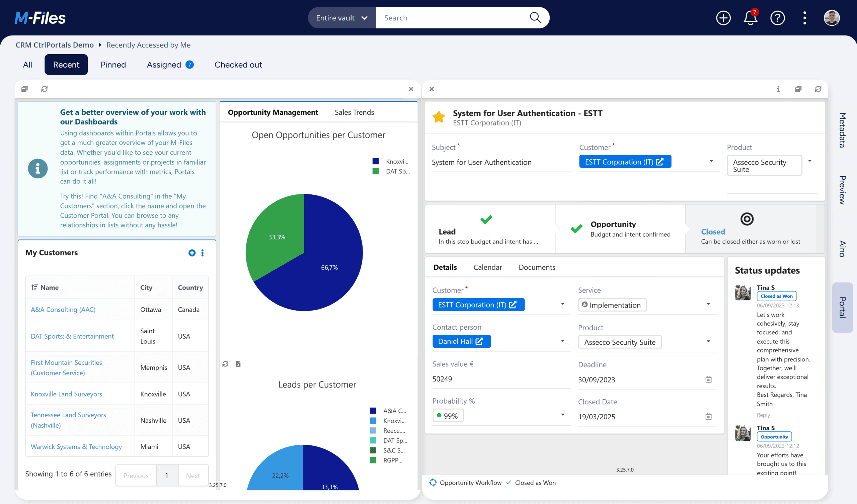Add a new customer with plus icon

pyautogui.click(x=192, y=253)
